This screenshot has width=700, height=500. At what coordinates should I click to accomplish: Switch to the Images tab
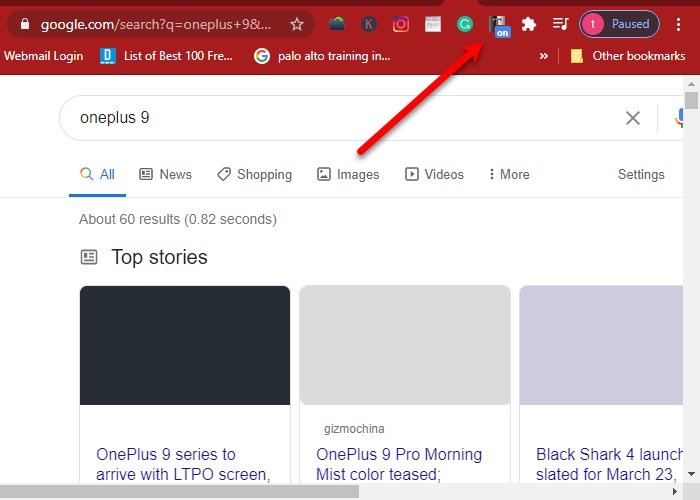point(348,175)
